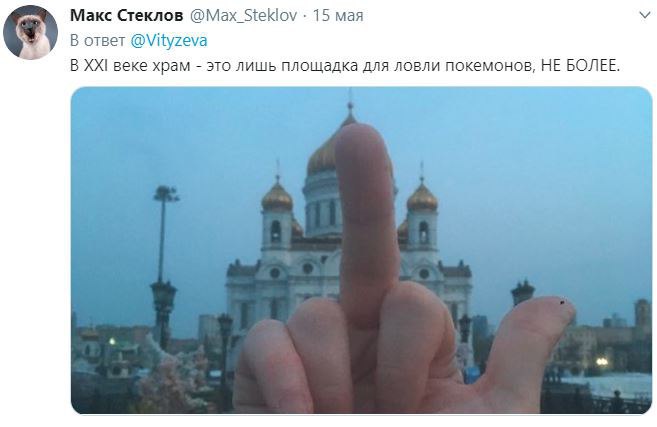Open the attached cathedral photo

(x=362, y=250)
